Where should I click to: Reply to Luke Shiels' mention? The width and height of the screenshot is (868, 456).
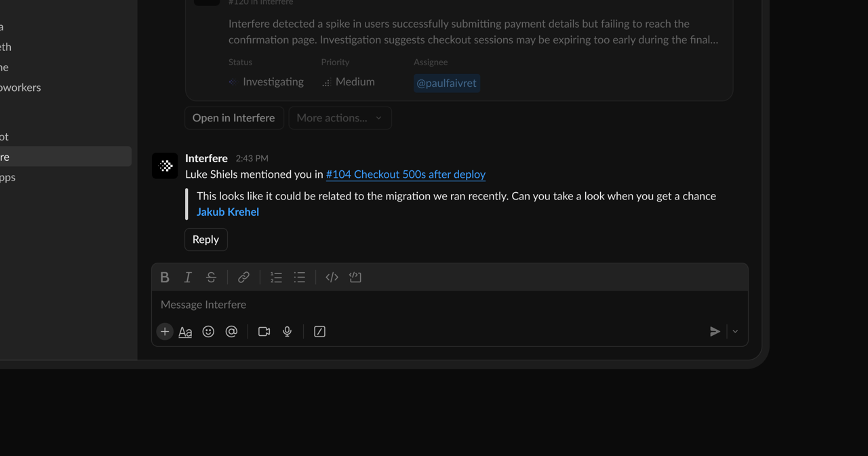(205, 240)
